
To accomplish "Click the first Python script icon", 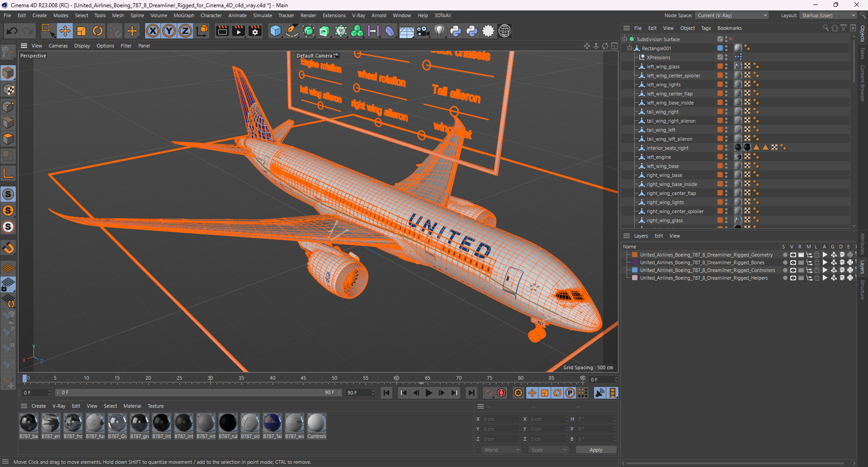I will coord(456,31).
